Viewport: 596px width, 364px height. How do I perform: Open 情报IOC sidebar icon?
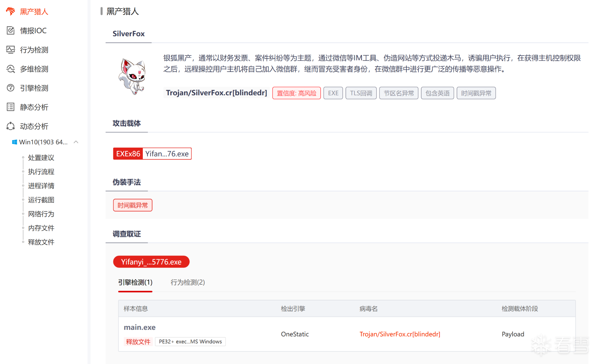[x=11, y=30]
